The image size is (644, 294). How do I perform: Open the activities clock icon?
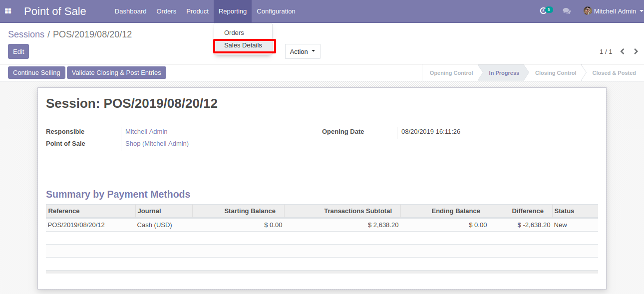(x=544, y=11)
